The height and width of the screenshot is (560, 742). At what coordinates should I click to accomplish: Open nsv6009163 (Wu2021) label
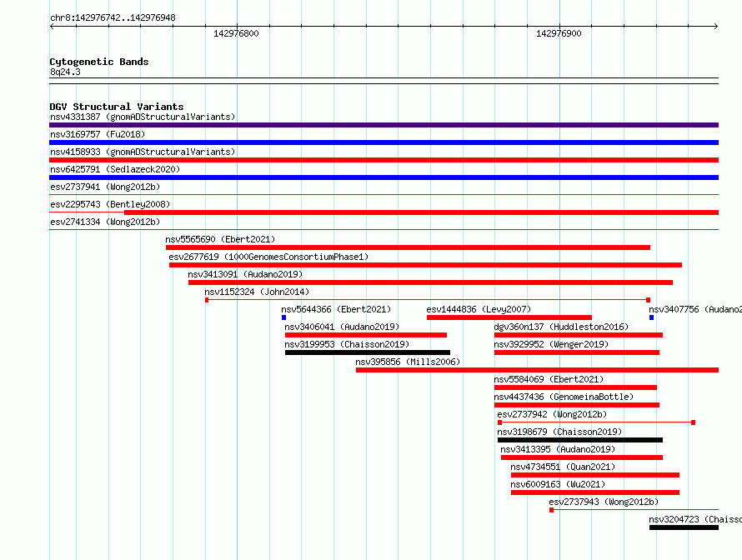click(x=558, y=484)
